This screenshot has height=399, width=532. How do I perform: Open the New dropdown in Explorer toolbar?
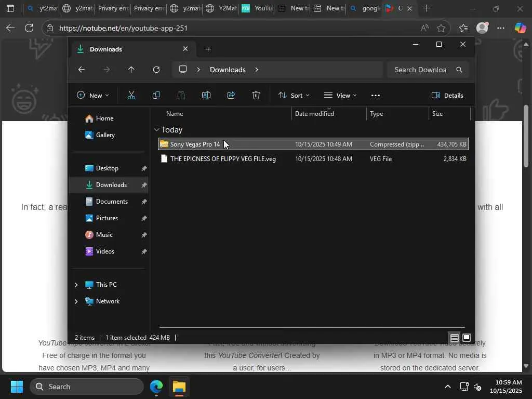[93, 96]
